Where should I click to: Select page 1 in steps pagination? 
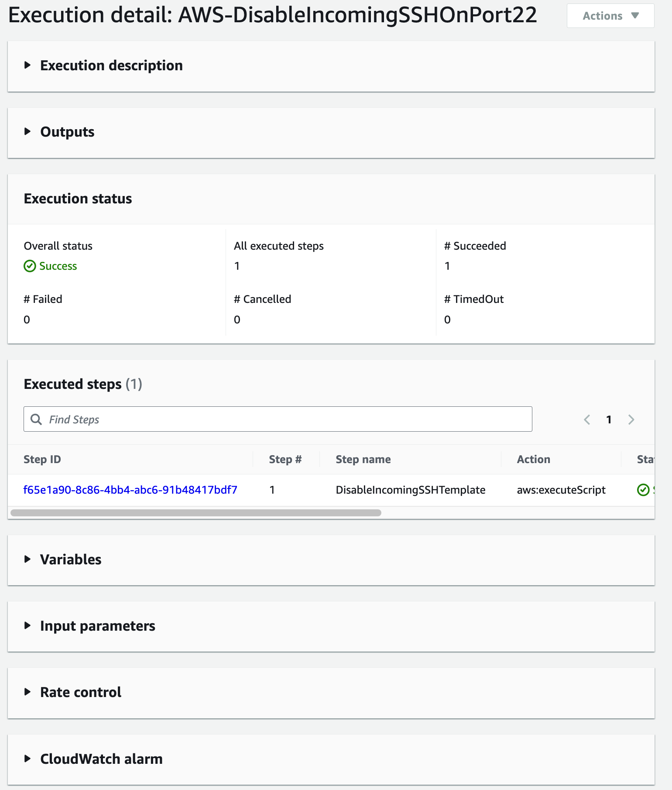point(609,419)
